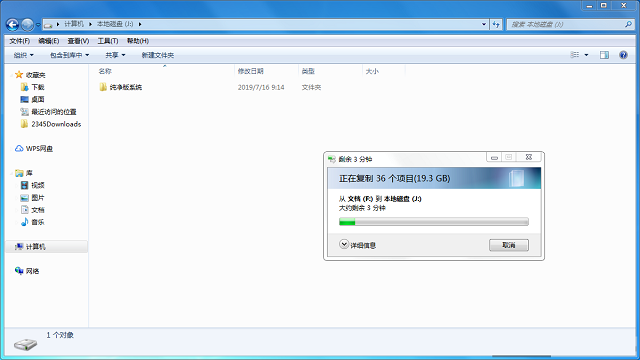Select 收藏夹 in the navigation pane
The width and height of the screenshot is (640, 360).
[x=36, y=75]
